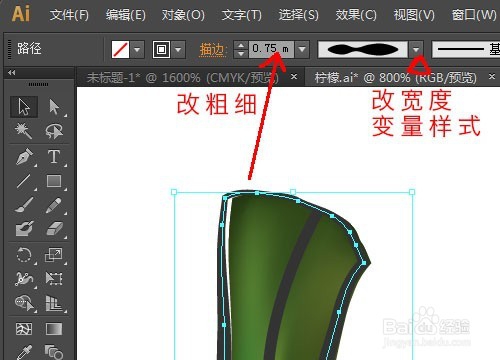Viewport: 500px width, 360px height.
Task: Click the top-right bounding box handle
Action: point(412,192)
